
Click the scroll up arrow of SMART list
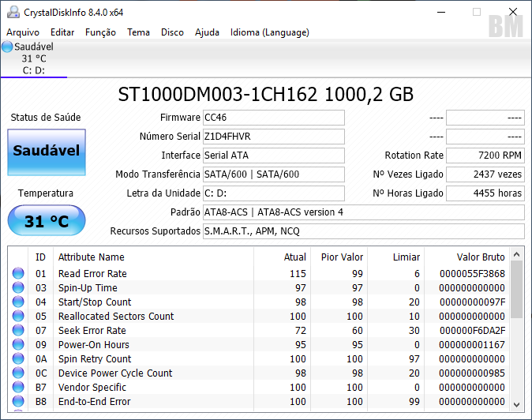(517, 254)
